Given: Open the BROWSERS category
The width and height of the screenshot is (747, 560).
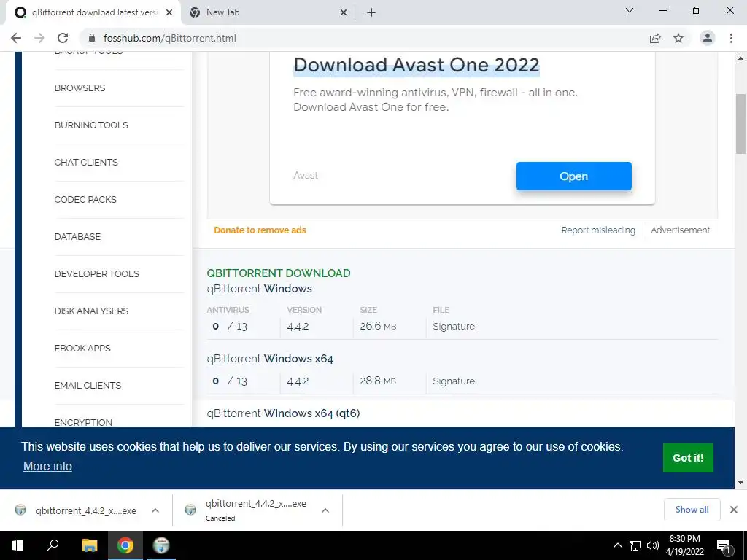Looking at the screenshot, I should point(80,88).
